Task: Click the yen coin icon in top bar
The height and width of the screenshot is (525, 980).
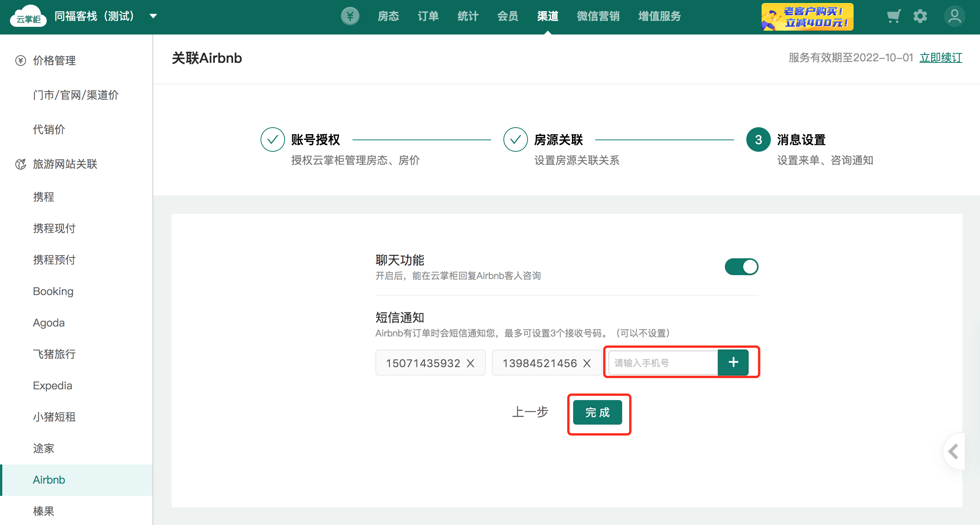Action: (x=350, y=16)
